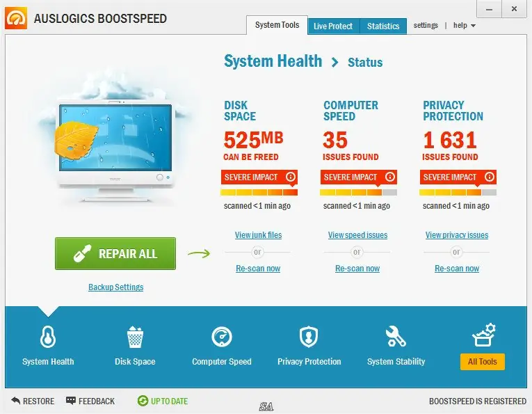Click the green Repair All button
Image resolution: width=532 pixels, height=414 pixels.
coord(115,253)
